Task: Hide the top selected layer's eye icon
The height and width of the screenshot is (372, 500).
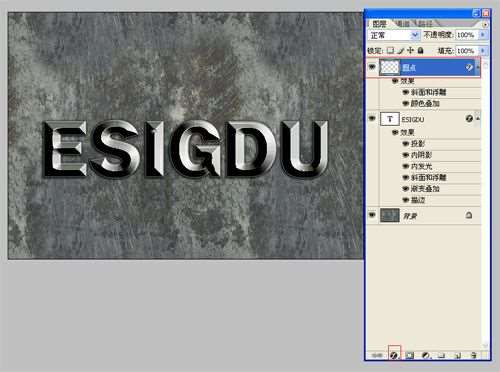Action: (x=372, y=67)
